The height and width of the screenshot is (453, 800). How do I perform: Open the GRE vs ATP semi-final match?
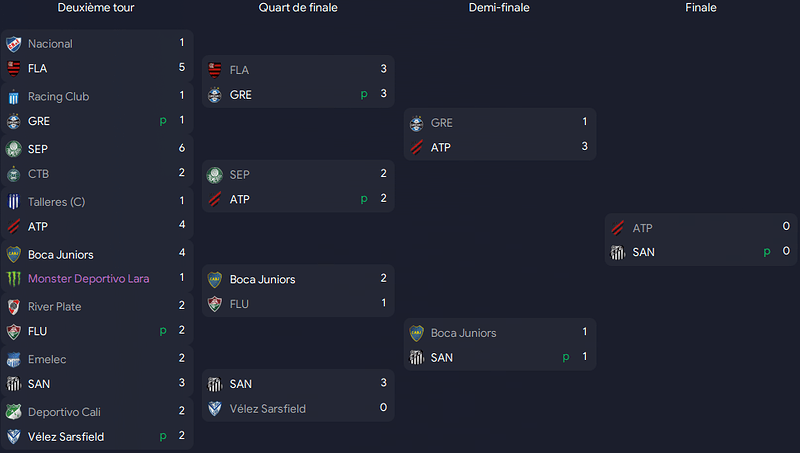[500, 134]
